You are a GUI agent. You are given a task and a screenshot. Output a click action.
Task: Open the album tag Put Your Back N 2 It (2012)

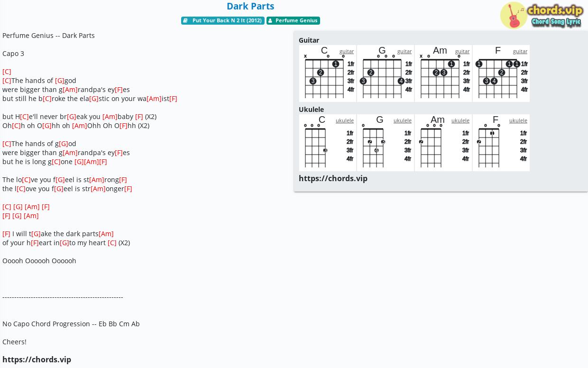223,20
